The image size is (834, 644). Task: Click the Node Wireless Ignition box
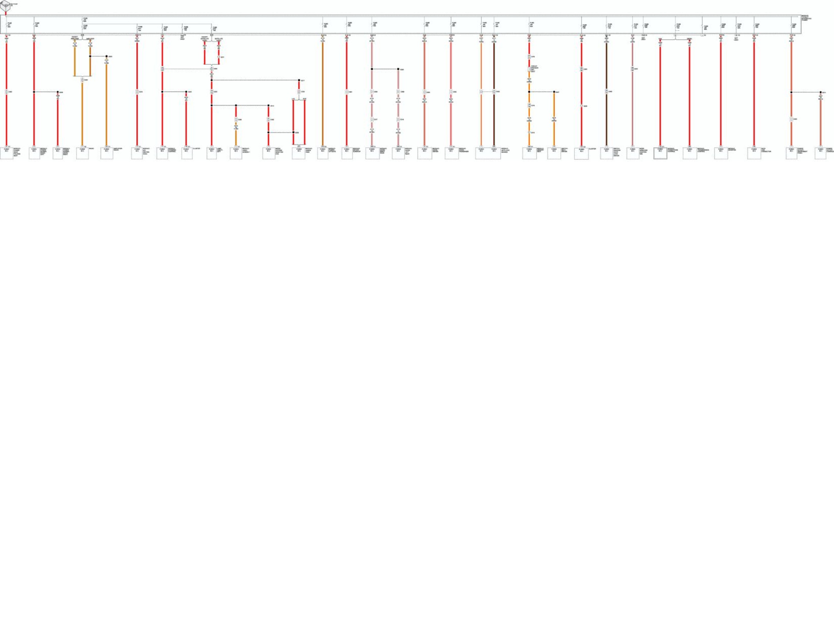click(632, 153)
